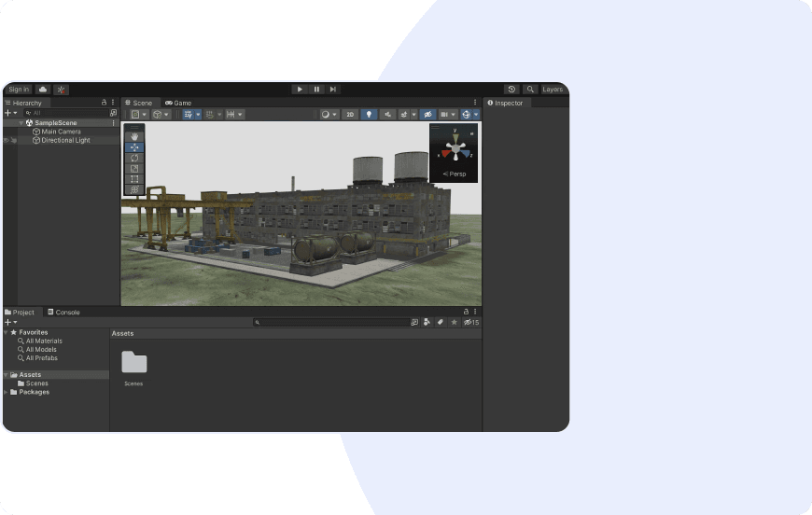Open tool handle position dropdown
This screenshot has height=515, width=812.
pyautogui.click(x=139, y=115)
